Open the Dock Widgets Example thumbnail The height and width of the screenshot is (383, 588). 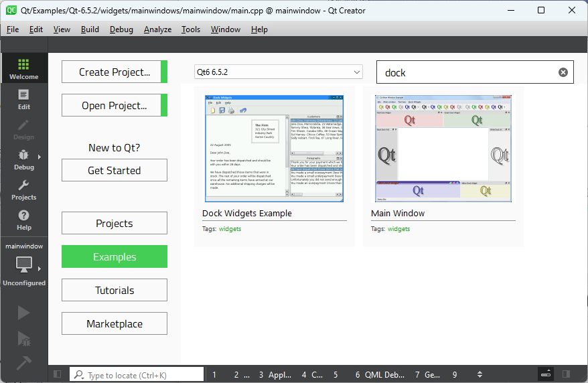coord(274,149)
